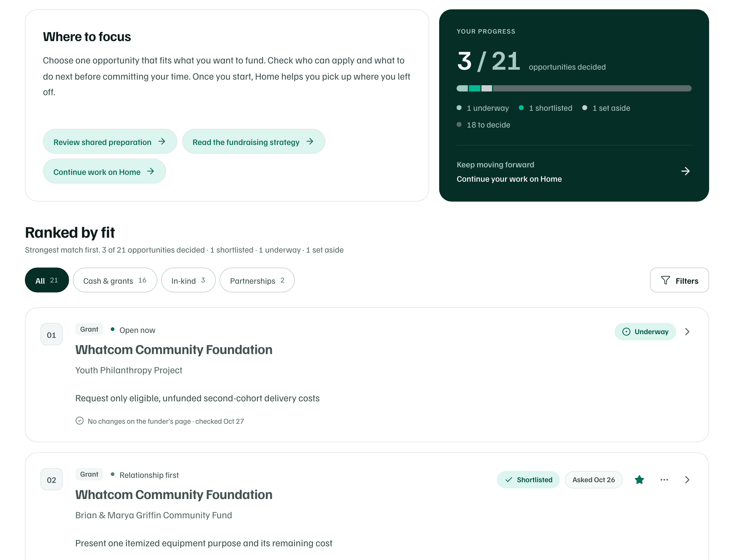Click the 1 underway legend item
This screenshot has height=560, width=734.
pos(482,108)
